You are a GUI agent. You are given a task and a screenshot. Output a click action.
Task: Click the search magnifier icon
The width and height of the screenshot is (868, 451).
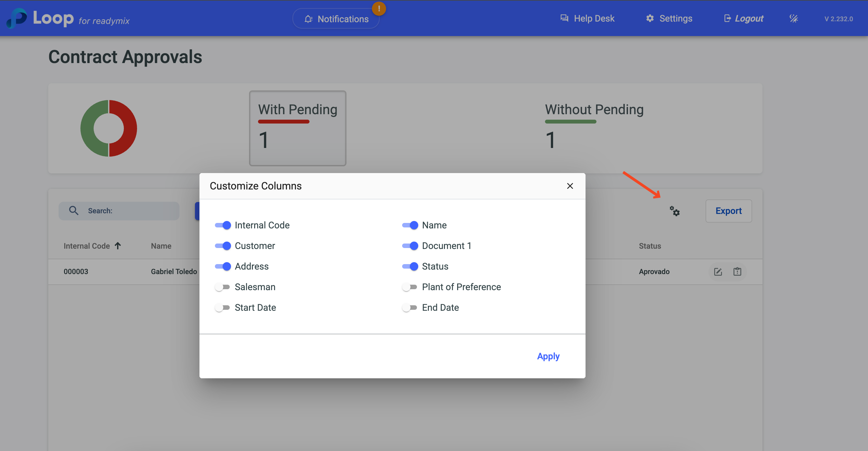pyautogui.click(x=73, y=210)
